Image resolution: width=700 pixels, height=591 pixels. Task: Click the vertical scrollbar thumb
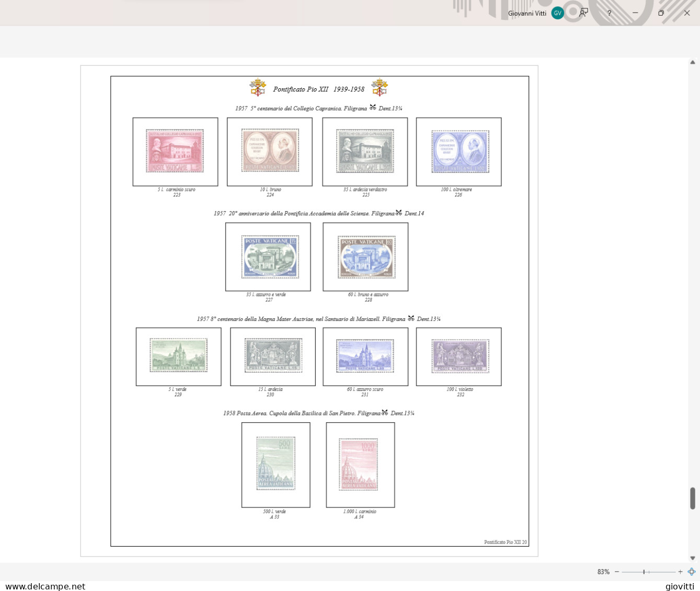pyautogui.click(x=693, y=499)
